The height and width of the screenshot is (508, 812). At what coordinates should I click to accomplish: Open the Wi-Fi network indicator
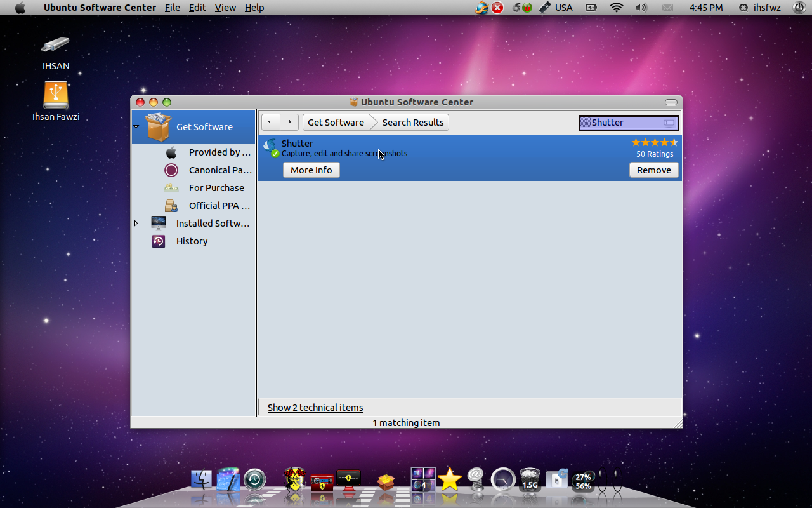tap(616, 8)
